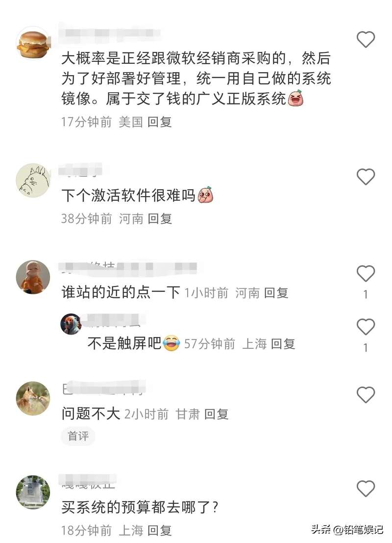Image resolution: width=392 pixels, height=543 pixels.
Task: Like the '下个激活软件很难吗' comment
Action: click(x=366, y=177)
